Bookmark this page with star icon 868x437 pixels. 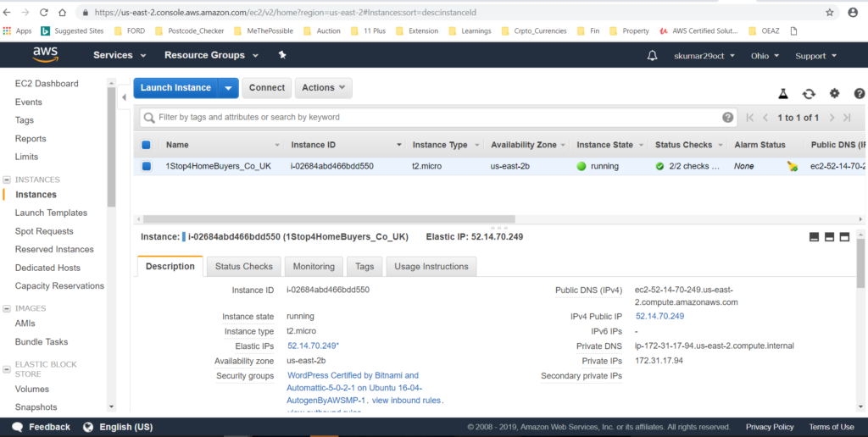click(829, 12)
